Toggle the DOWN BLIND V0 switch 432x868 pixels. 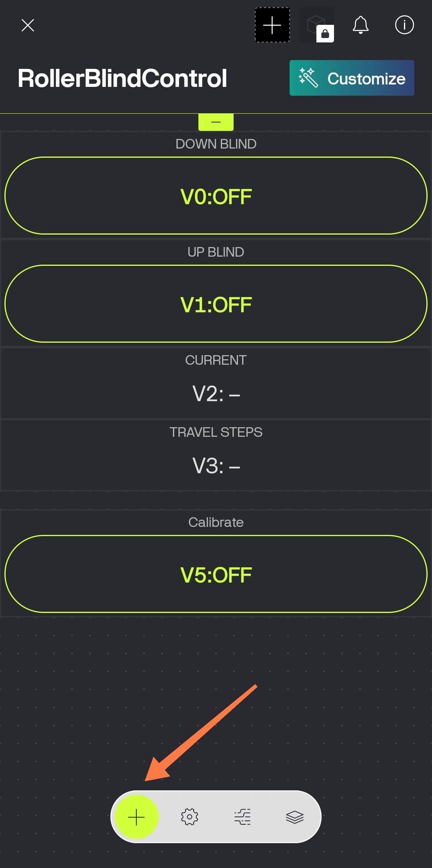[x=216, y=196]
